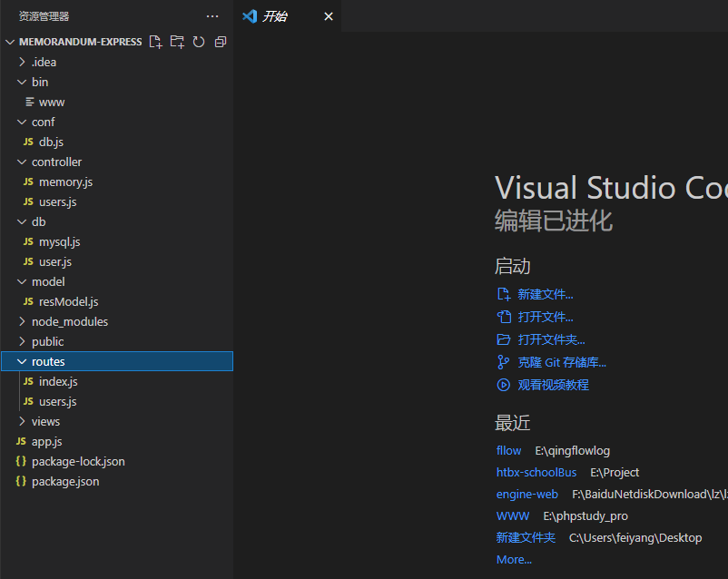Open package.json from the explorer
This screenshot has width=728, height=579.
[65, 481]
